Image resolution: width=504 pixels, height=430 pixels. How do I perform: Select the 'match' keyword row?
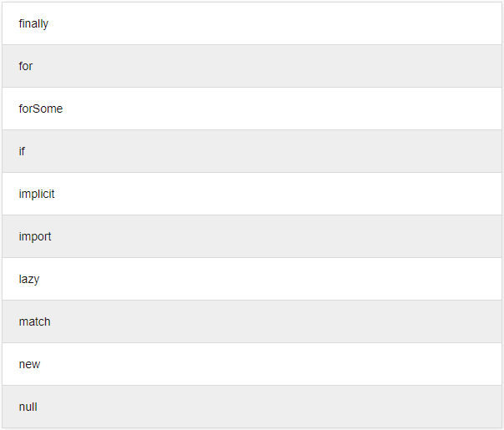click(x=250, y=321)
